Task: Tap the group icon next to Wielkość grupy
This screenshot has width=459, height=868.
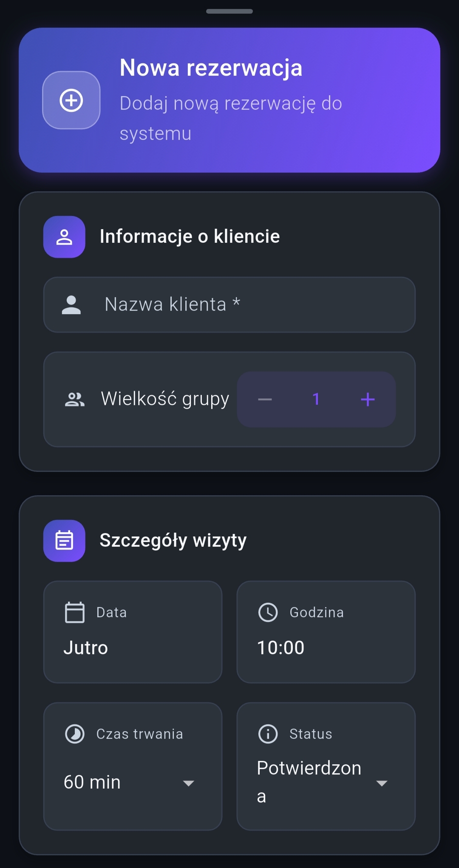Action: pyautogui.click(x=74, y=399)
